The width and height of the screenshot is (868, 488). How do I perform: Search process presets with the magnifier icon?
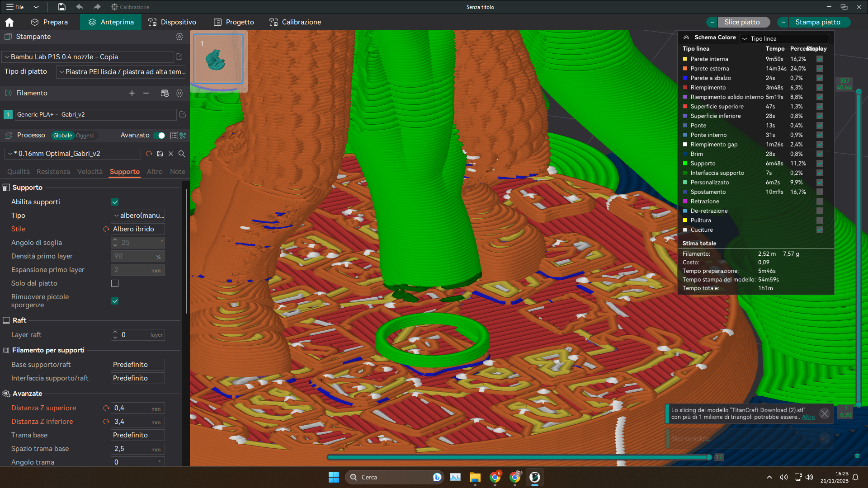point(182,154)
